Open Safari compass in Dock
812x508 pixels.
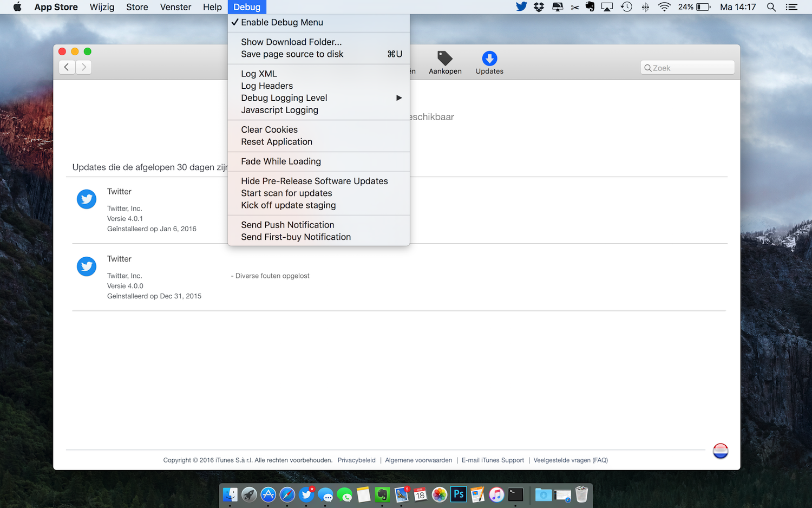pyautogui.click(x=287, y=494)
